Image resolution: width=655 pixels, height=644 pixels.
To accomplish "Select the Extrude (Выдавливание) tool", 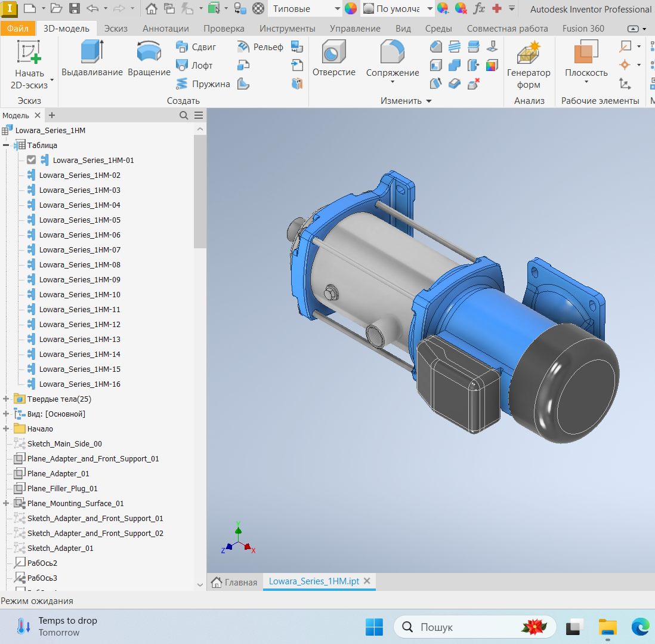I will 92,58.
